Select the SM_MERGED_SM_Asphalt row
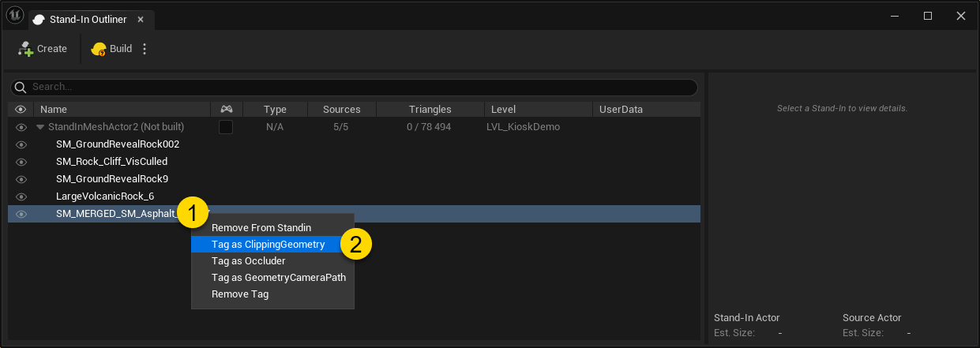 point(354,214)
